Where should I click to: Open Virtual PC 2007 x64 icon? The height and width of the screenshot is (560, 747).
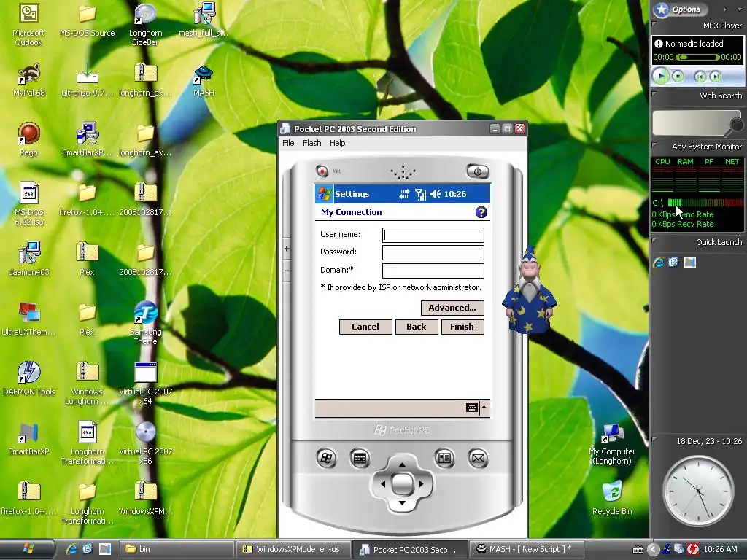(x=145, y=384)
